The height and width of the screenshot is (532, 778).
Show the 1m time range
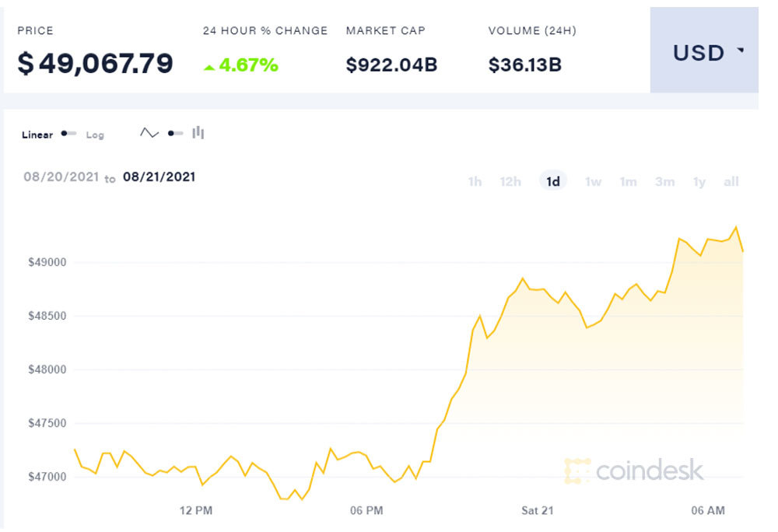(x=628, y=182)
